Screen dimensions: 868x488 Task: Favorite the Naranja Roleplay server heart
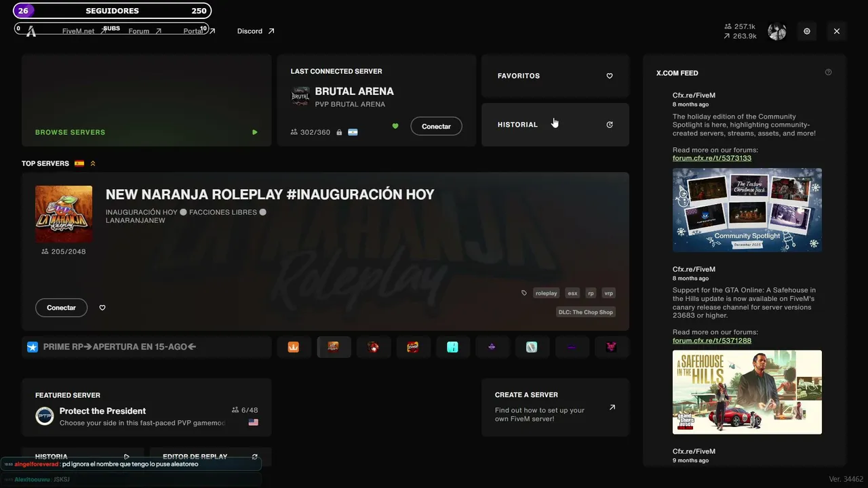[102, 308]
